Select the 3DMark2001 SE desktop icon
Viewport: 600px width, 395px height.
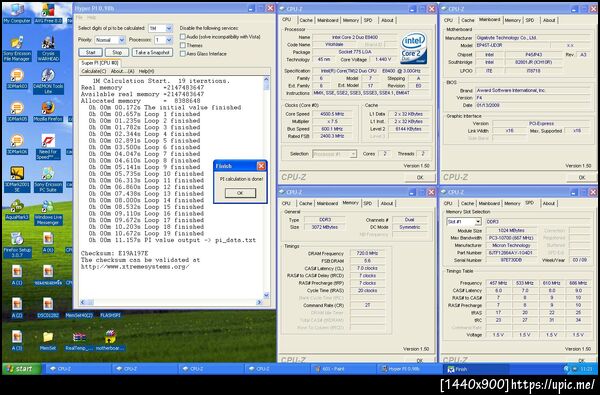[x=16, y=179]
